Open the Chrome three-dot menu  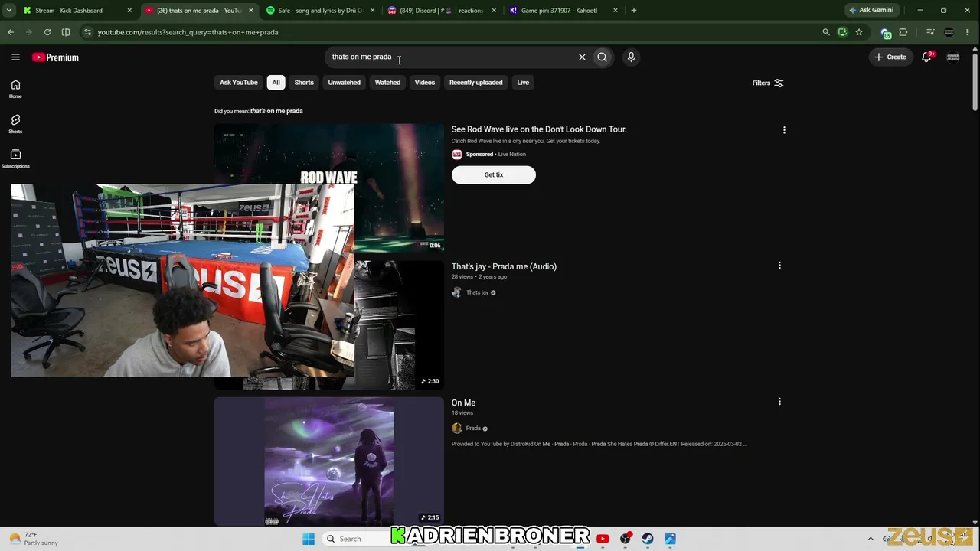[968, 32]
